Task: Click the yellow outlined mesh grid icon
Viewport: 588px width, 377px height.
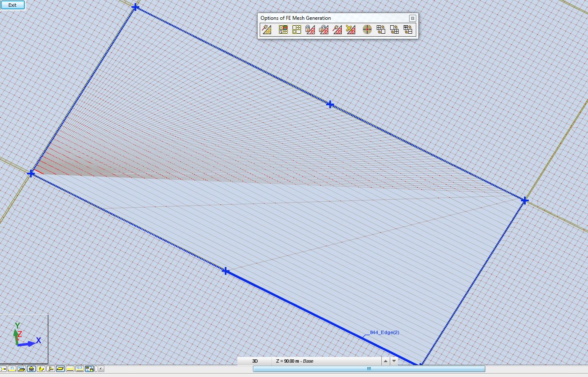Action: point(297,29)
